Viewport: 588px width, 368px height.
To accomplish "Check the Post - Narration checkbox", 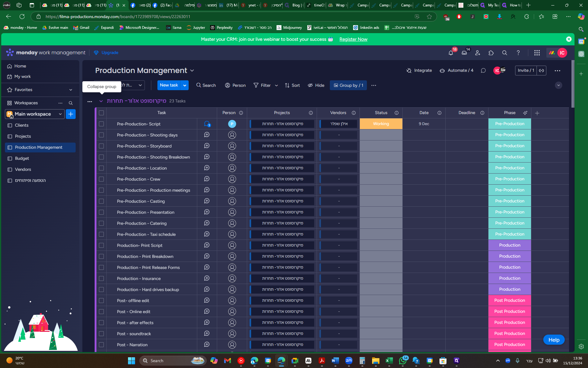I will pyautogui.click(x=101, y=345).
